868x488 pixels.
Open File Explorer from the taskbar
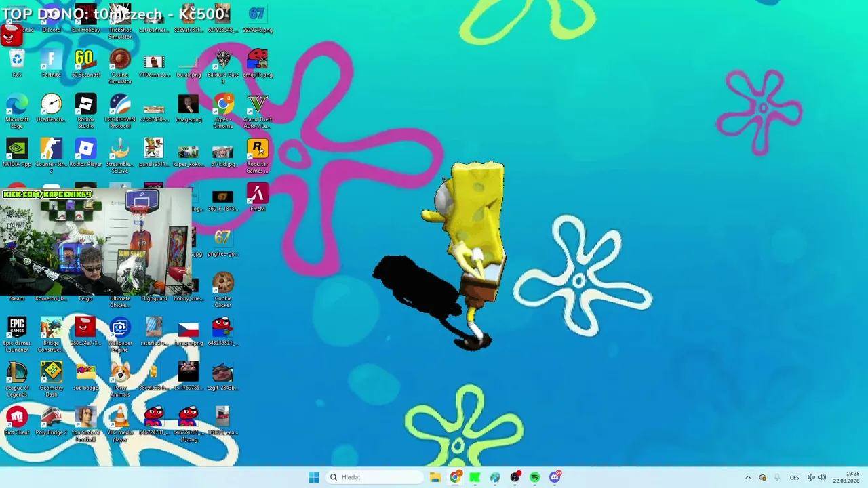click(435, 477)
